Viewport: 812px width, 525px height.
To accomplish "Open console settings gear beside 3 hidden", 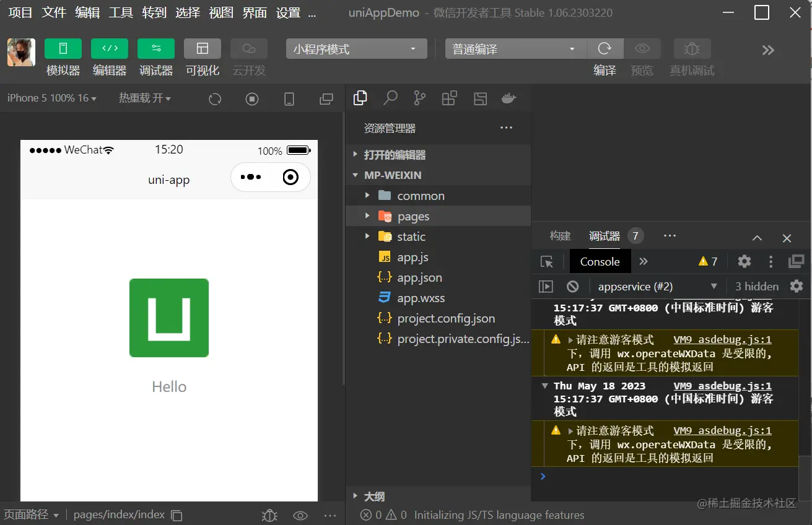I will 797,286.
